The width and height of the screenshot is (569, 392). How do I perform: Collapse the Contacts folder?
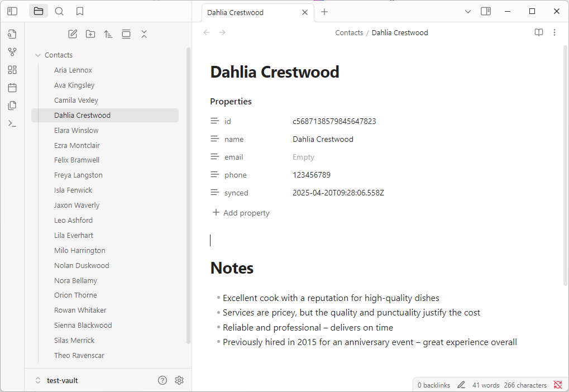(x=38, y=55)
